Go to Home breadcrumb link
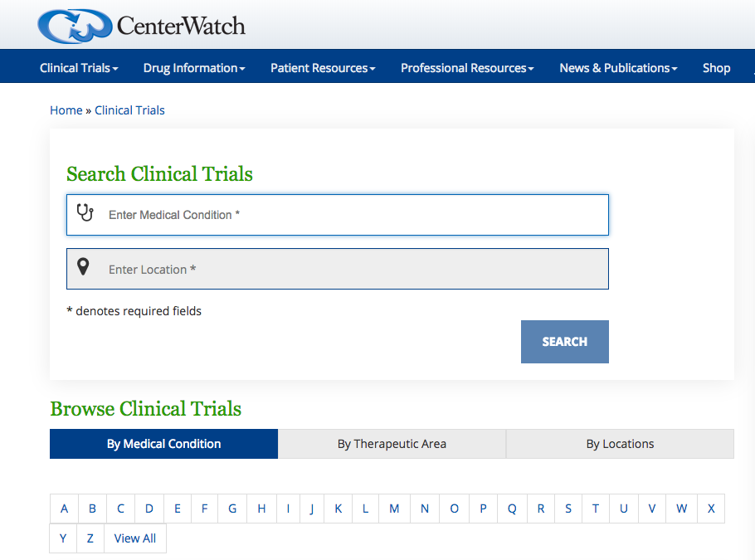Image resolution: width=755 pixels, height=560 pixels. [66, 110]
